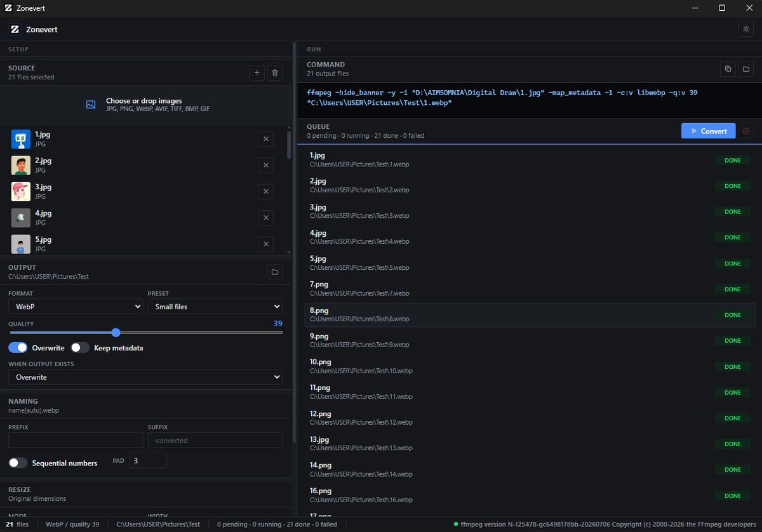Select 3.jpg row in the queue
The width and height of the screenshot is (762, 532).
[x=530, y=211]
